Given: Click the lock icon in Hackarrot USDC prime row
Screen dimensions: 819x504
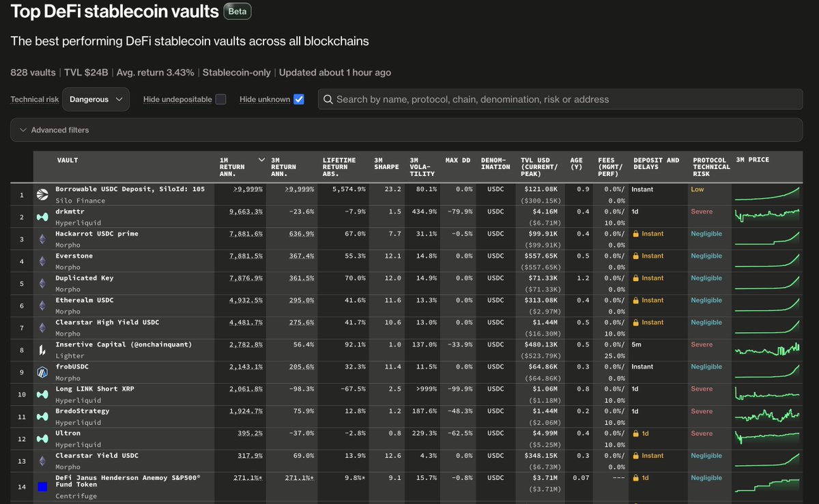Looking at the screenshot, I should (x=635, y=233).
